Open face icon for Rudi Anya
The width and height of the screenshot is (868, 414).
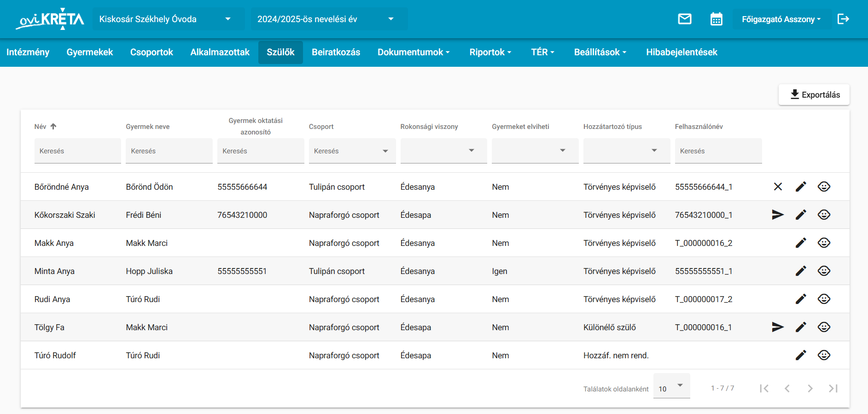click(x=824, y=299)
